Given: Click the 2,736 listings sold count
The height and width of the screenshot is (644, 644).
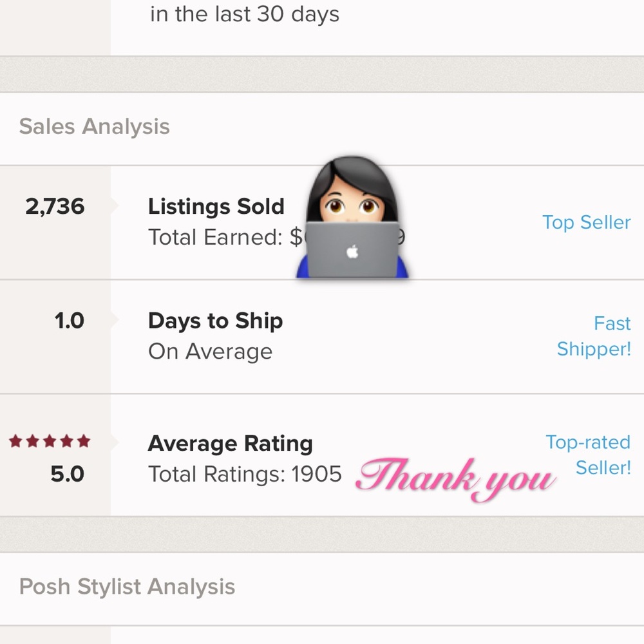Looking at the screenshot, I should [55, 206].
